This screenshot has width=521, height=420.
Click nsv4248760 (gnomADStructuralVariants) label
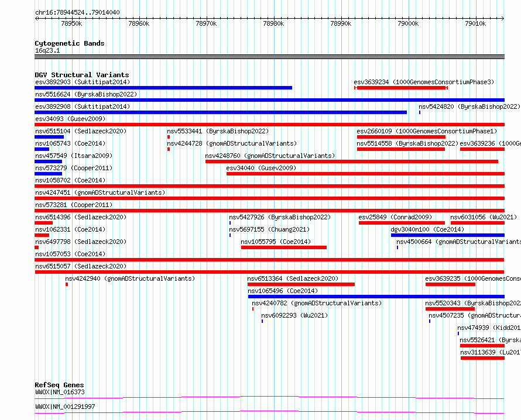tap(270, 156)
